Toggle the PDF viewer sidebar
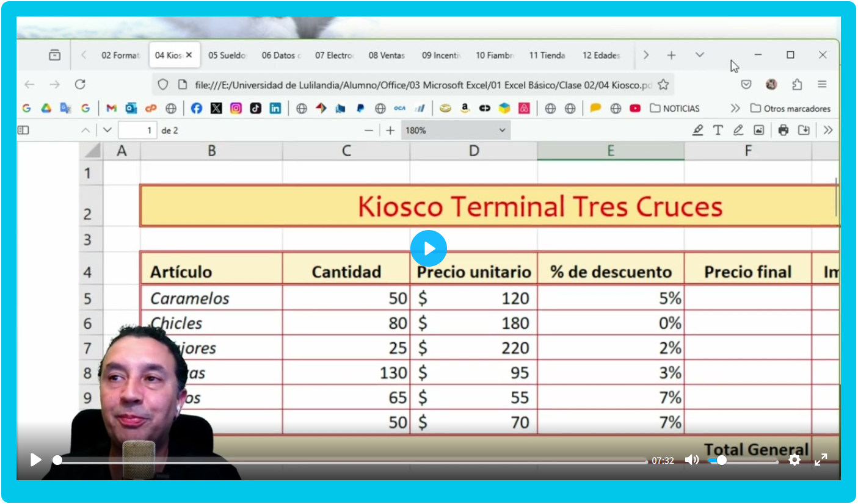 point(23,130)
